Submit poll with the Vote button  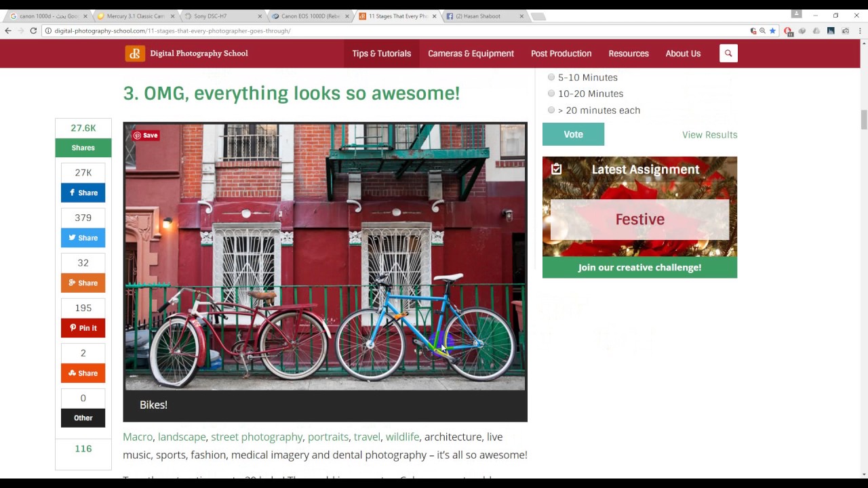(573, 134)
